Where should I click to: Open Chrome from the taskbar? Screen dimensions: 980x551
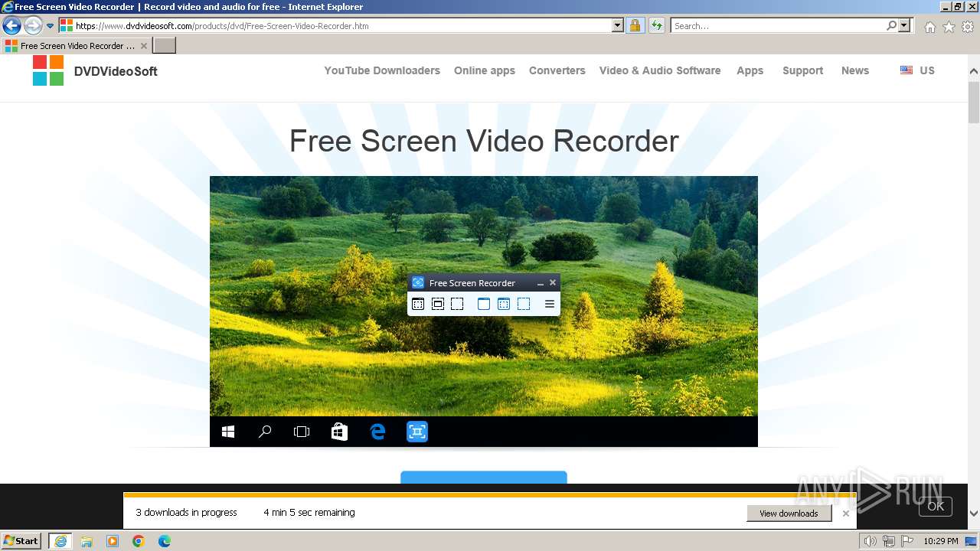tap(139, 541)
